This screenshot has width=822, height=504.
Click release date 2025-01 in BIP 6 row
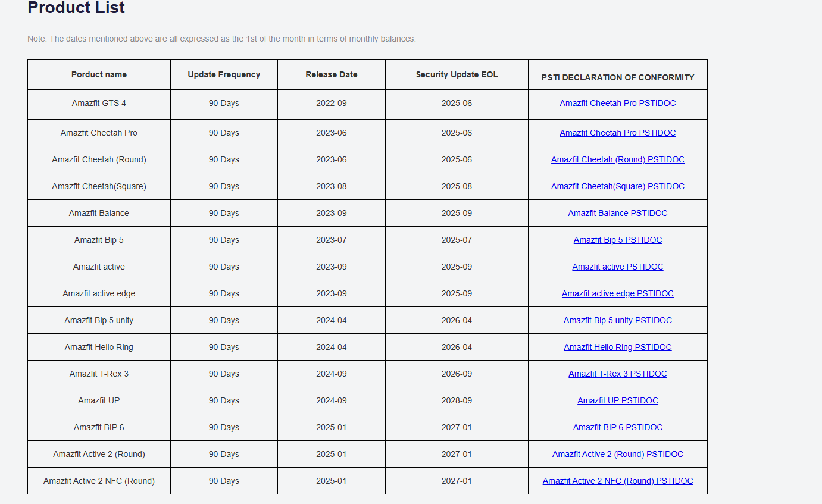pyautogui.click(x=332, y=427)
